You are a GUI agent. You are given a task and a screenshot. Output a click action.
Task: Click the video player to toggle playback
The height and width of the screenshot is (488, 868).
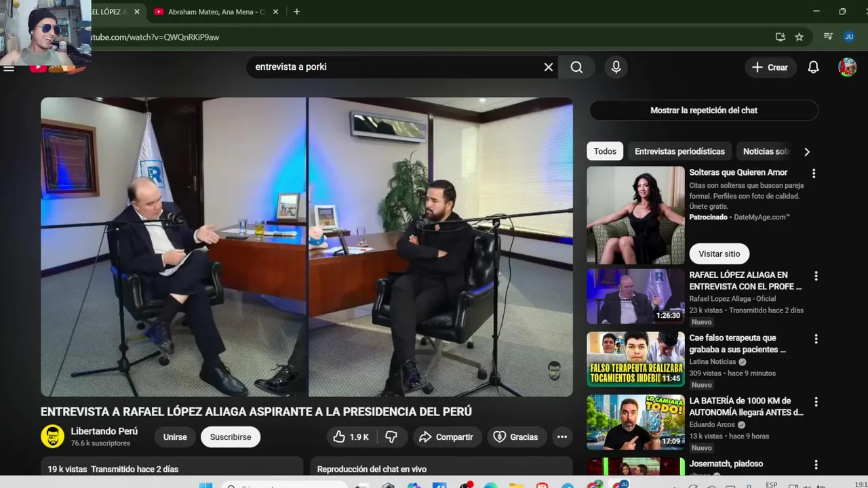307,247
